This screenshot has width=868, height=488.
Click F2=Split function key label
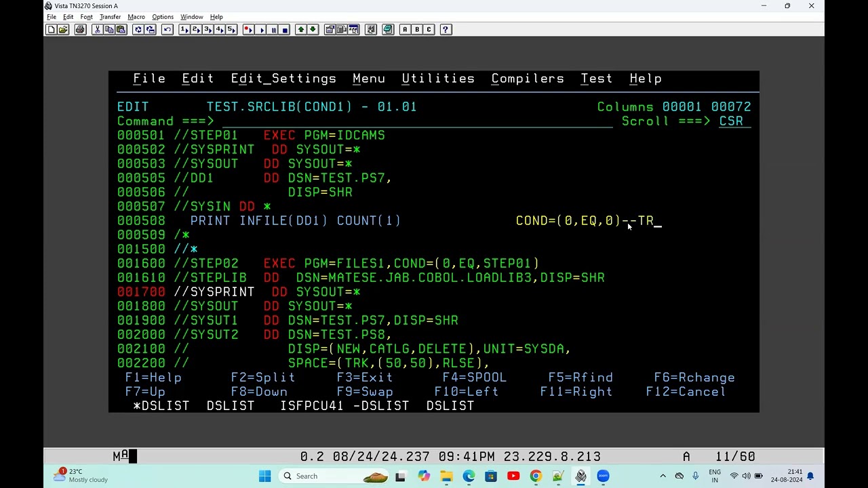pyautogui.click(x=263, y=378)
